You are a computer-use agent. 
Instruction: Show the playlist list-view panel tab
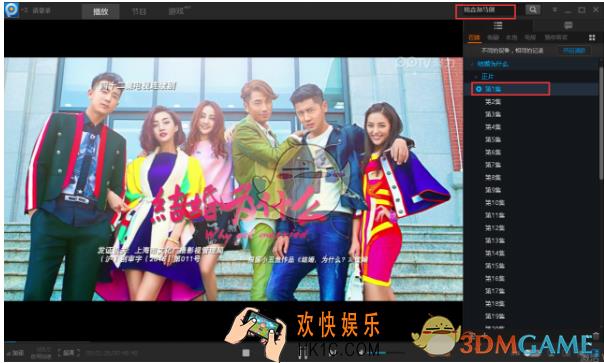pyautogui.click(x=498, y=25)
